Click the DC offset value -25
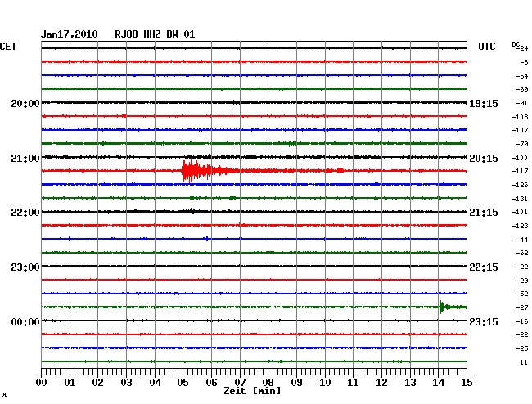This screenshot has width=532, height=404. 522,348
